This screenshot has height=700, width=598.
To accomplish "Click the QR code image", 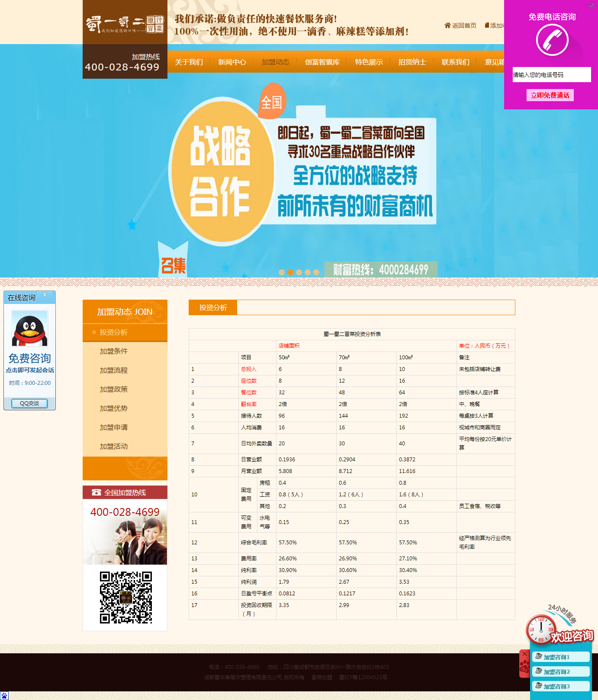I will click(x=125, y=597).
